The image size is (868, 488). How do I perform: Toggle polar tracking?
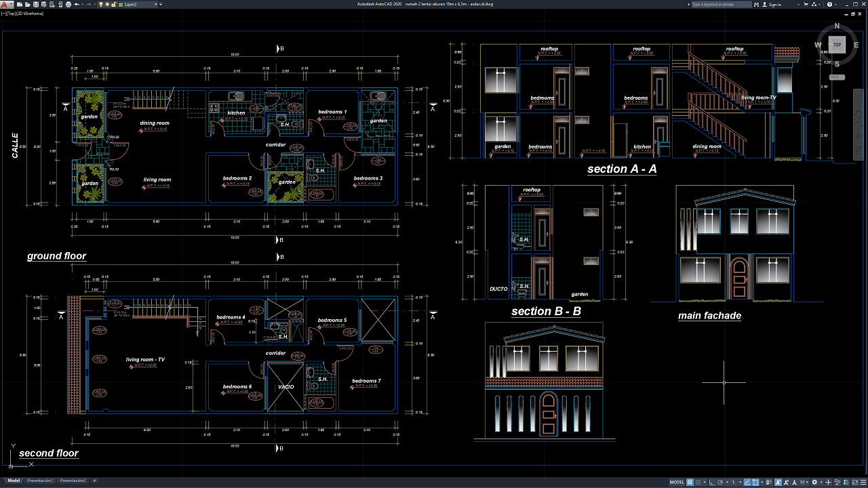720,482
